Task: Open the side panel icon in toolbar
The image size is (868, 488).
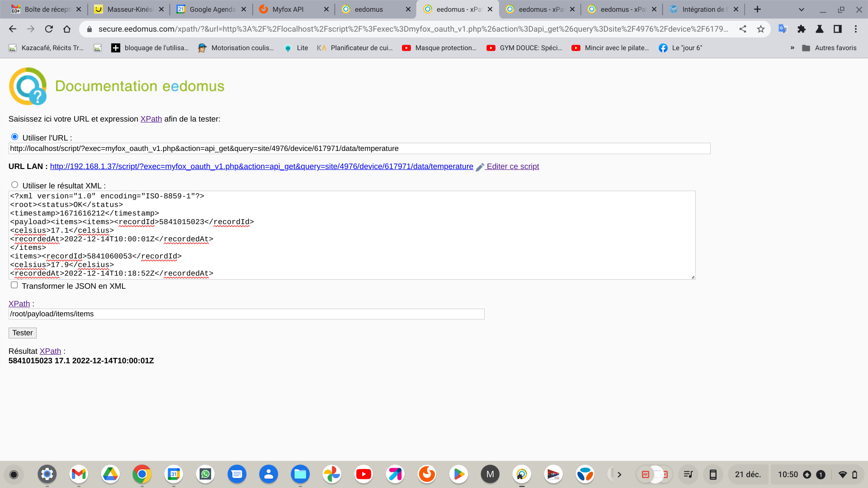Action: click(x=837, y=29)
